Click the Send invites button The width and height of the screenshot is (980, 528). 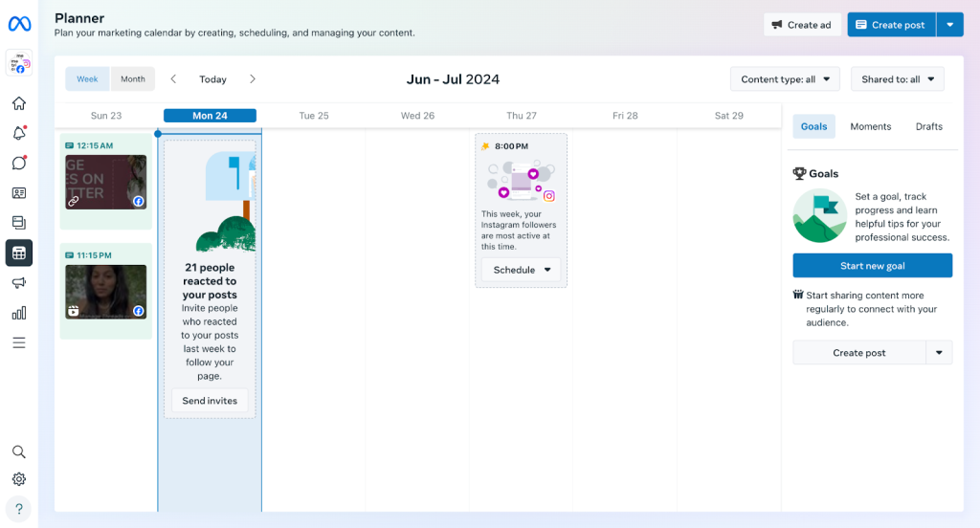(x=210, y=401)
